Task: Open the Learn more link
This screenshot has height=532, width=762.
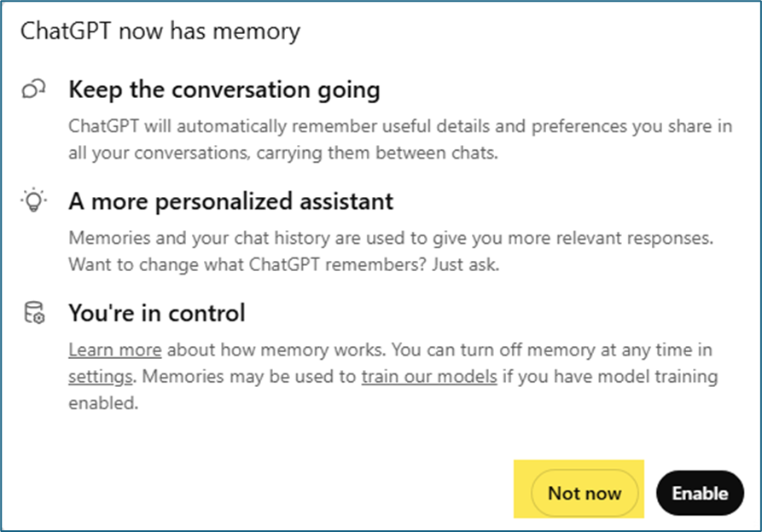Action: point(115,350)
